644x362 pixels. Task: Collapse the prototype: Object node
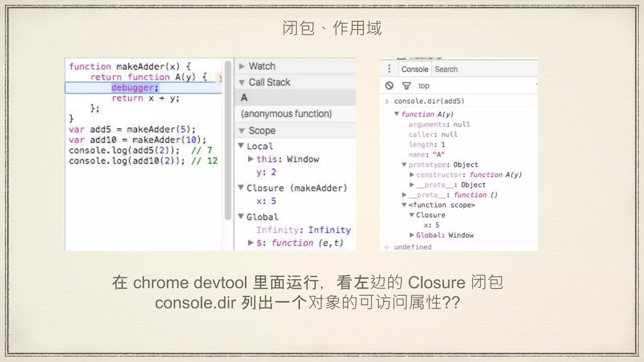coord(404,165)
